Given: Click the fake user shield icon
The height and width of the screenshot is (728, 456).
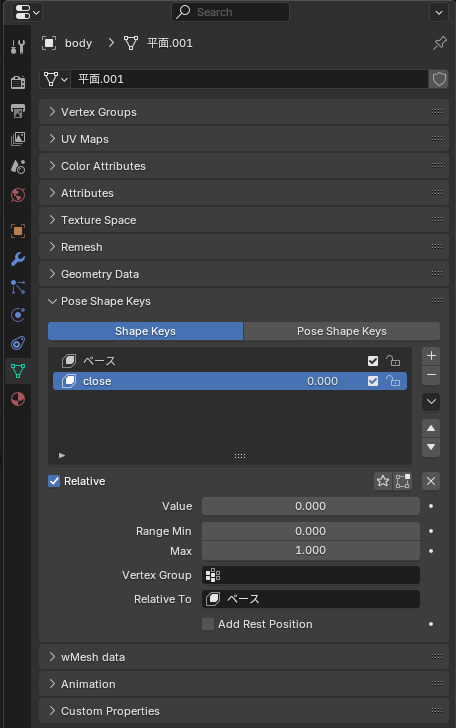Looking at the screenshot, I should [x=439, y=79].
